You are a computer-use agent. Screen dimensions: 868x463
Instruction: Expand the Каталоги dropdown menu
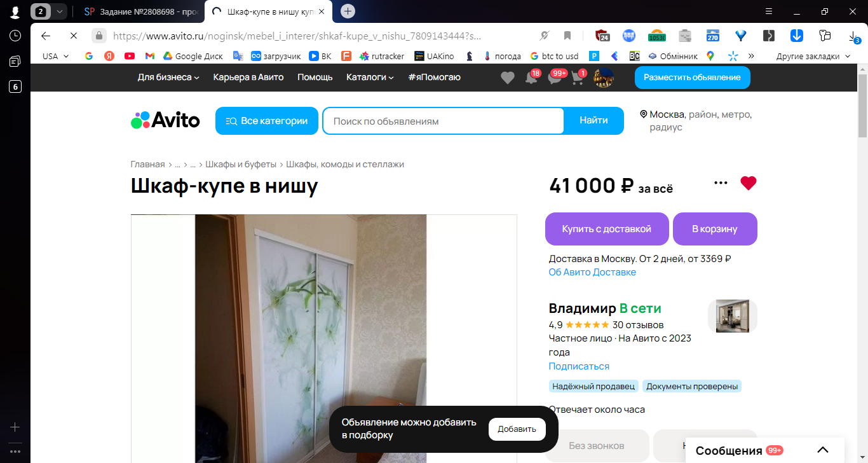(x=370, y=77)
